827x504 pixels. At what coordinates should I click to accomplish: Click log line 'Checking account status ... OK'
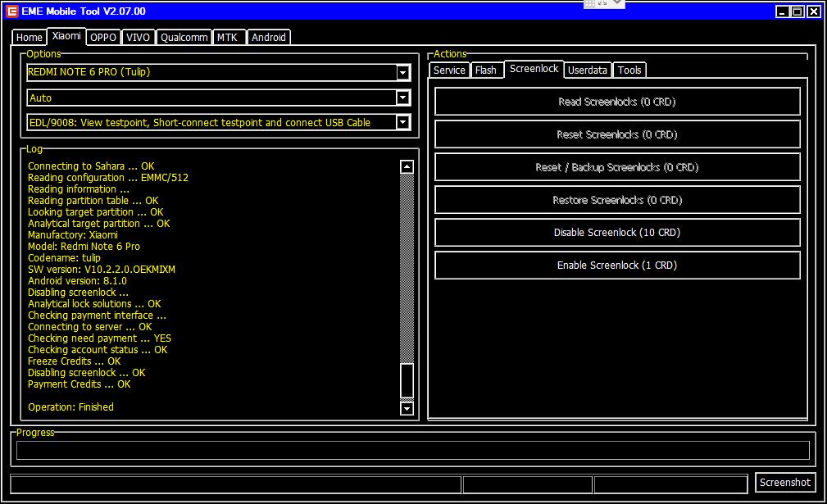click(98, 350)
